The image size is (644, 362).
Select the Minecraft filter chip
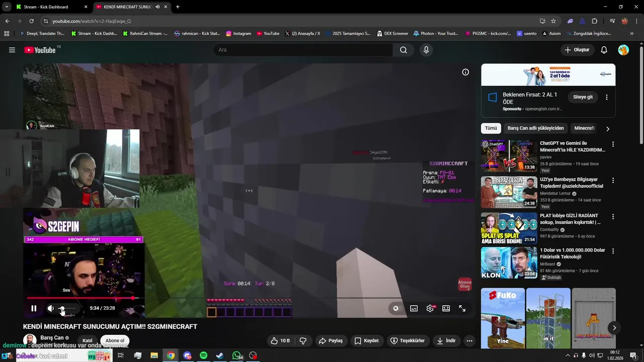point(584,128)
